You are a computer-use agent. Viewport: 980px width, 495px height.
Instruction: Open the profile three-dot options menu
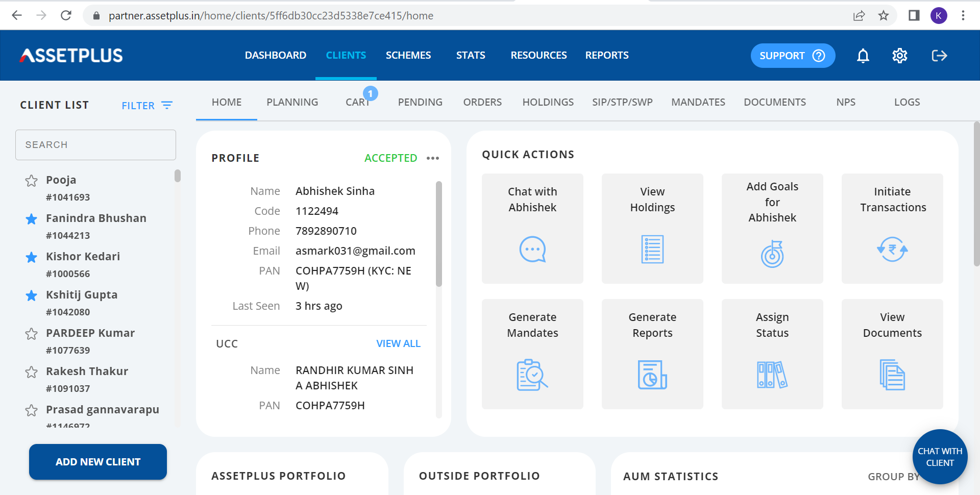click(433, 158)
